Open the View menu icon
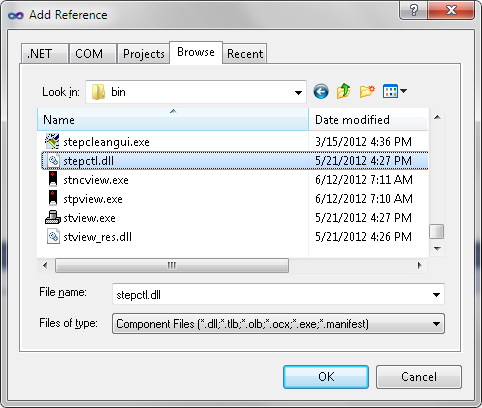This screenshot has width=482, height=408. [x=395, y=91]
